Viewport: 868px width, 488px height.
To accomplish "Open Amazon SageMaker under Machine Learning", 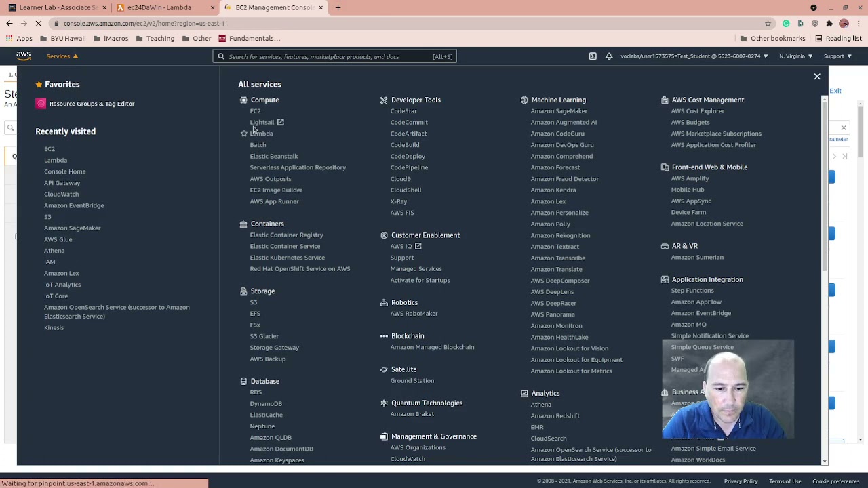I will click(x=559, y=111).
